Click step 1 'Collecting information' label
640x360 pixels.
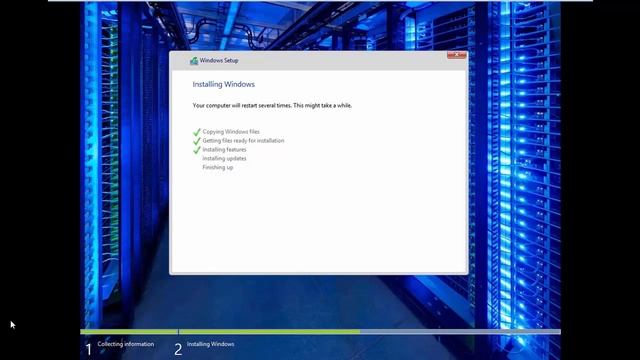pos(126,344)
